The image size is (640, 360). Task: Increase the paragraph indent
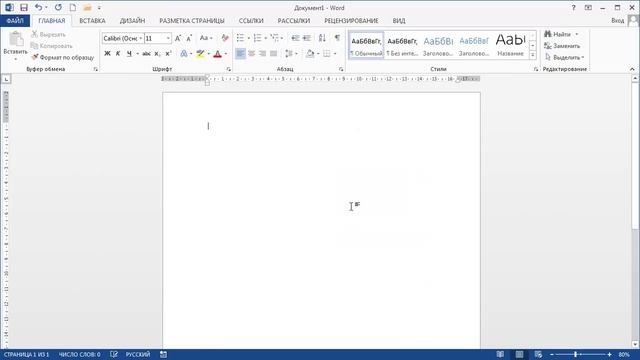tap(307, 38)
